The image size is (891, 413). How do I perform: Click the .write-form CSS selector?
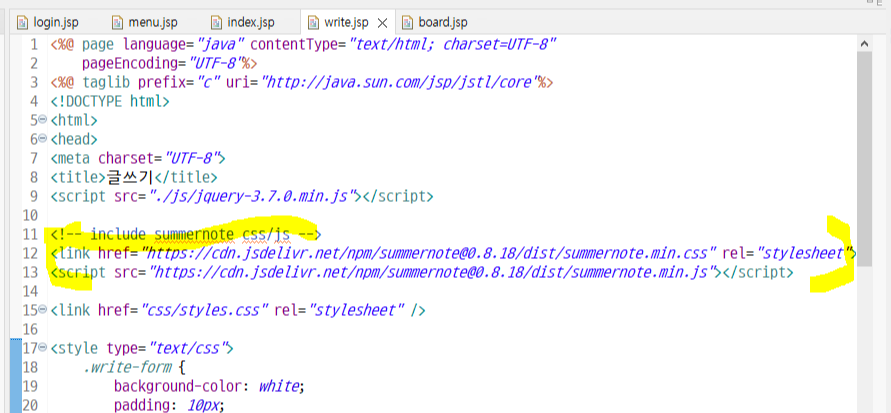(127, 368)
